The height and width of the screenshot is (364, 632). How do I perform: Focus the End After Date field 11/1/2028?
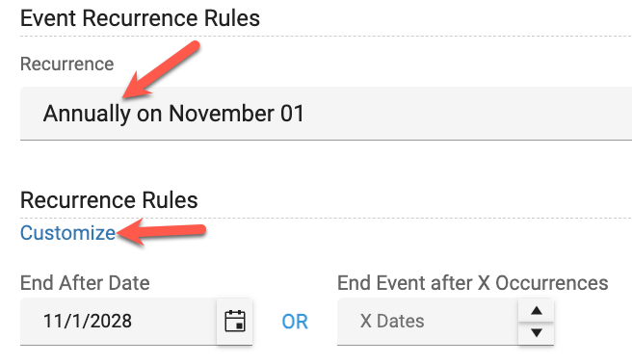pyautogui.click(x=118, y=322)
